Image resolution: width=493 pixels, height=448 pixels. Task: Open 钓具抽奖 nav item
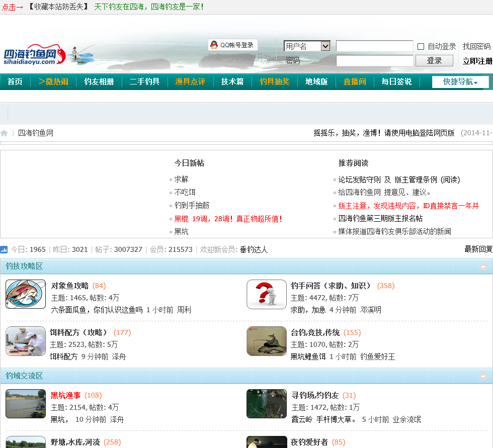[x=275, y=81]
